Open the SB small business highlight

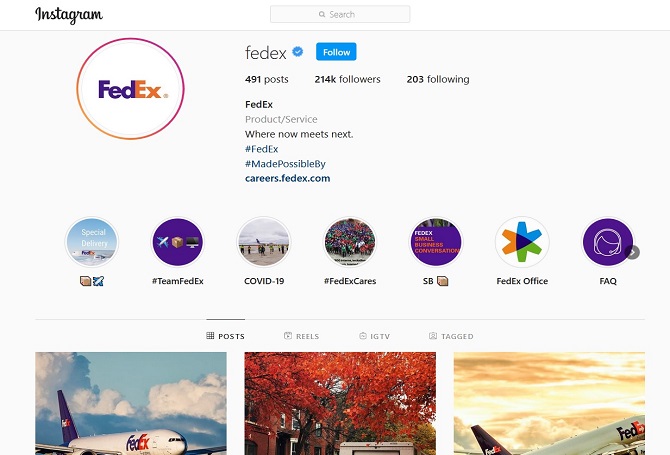(x=436, y=242)
